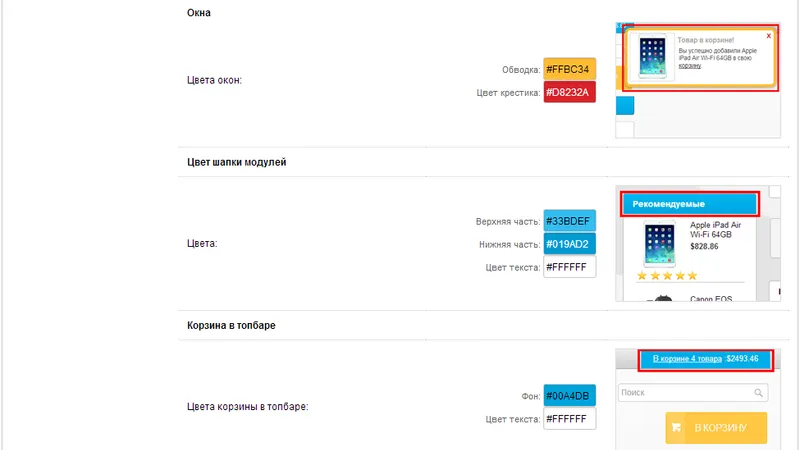Click the five-star rating under iPad Air
The height and width of the screenshot is (450, 800).
click(667, 276)
